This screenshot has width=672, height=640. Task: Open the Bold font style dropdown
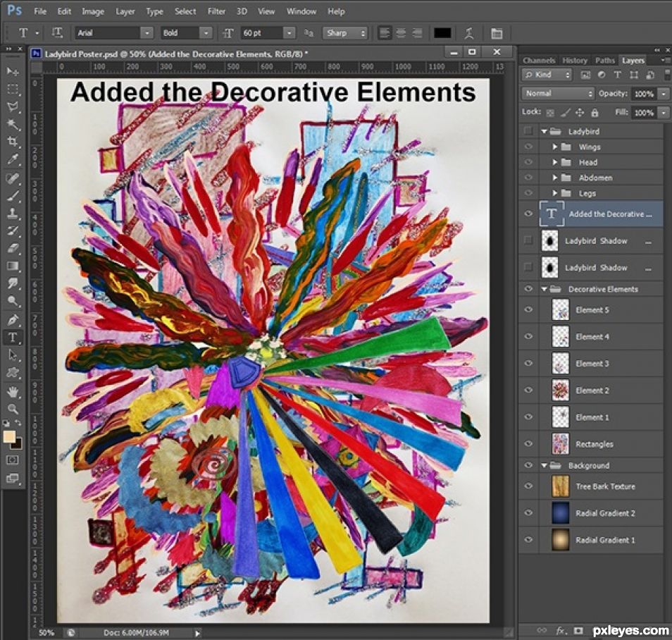point(206,33)
